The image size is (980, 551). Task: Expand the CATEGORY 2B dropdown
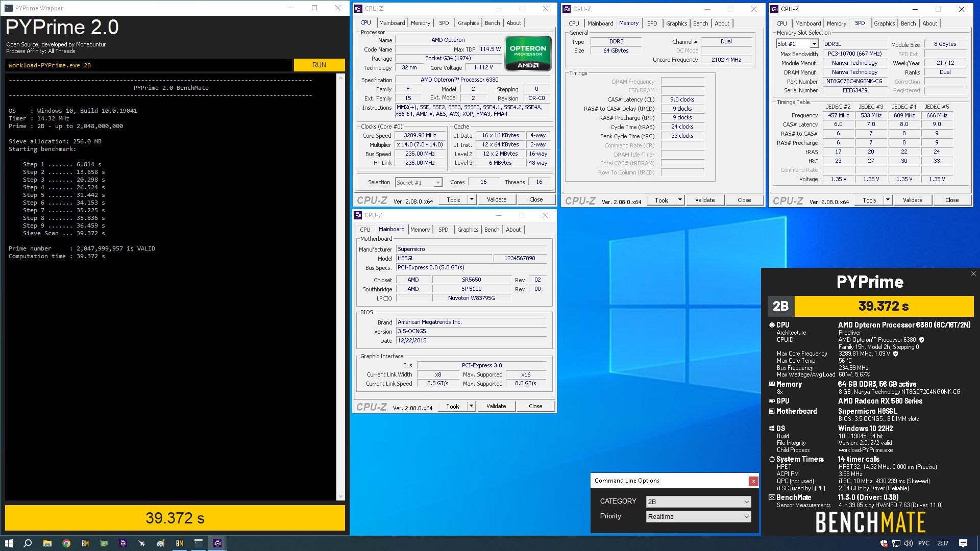(x=746, y=502)
